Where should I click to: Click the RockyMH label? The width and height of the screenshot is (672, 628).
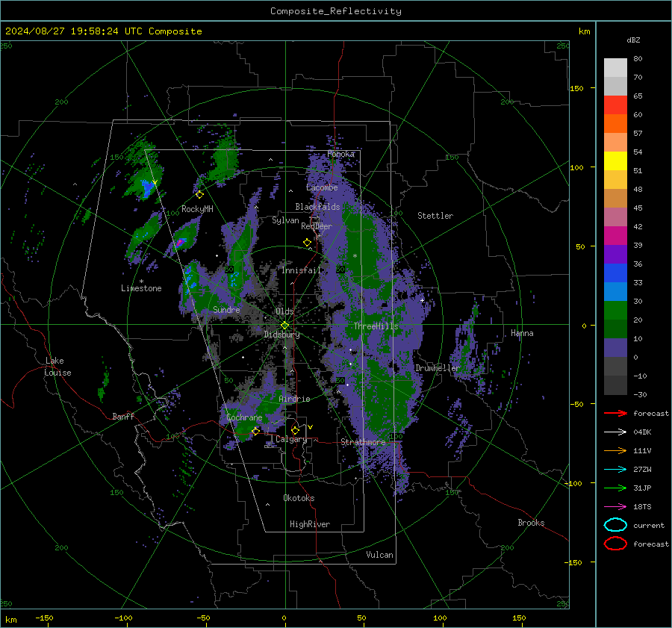point(197,209)
